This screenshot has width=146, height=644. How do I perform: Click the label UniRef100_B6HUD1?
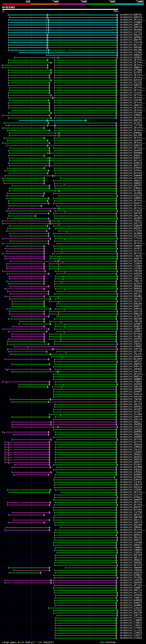click(131, 289)
